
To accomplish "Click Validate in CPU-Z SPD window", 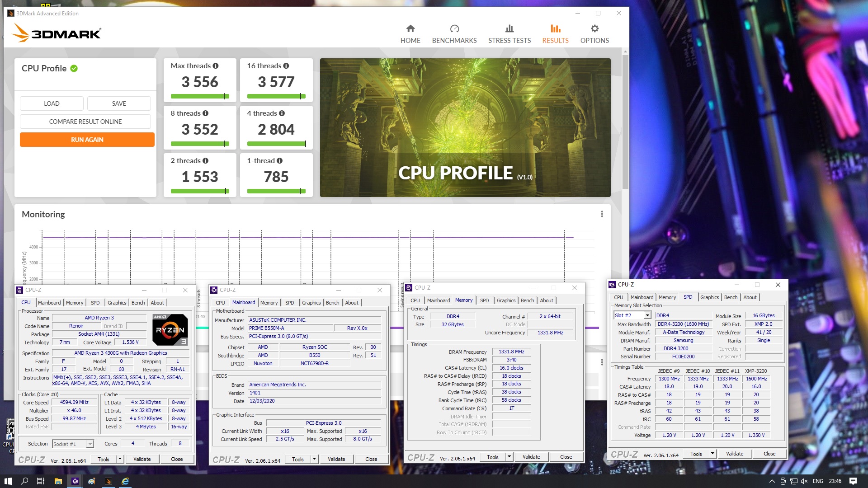I will click(x=734, y=454).
